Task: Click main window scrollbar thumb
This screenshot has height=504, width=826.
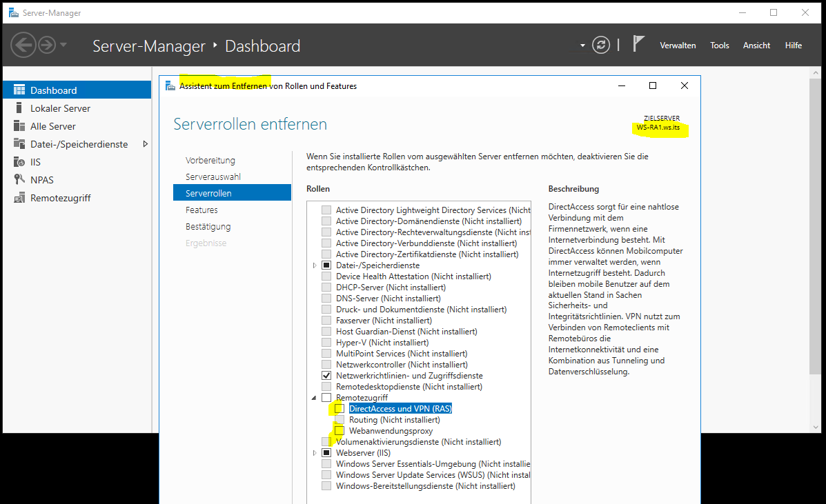Action: pos(816,226)
